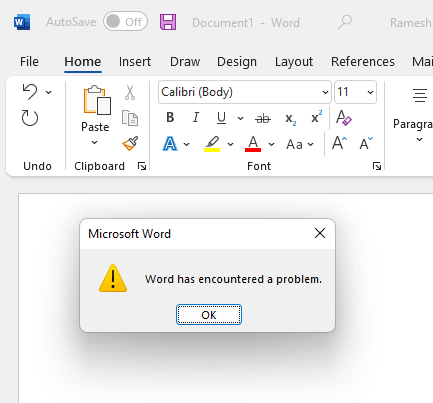Apply red font color
The height and width of the screenshot is (403, 433).
(x=253, y=144)
